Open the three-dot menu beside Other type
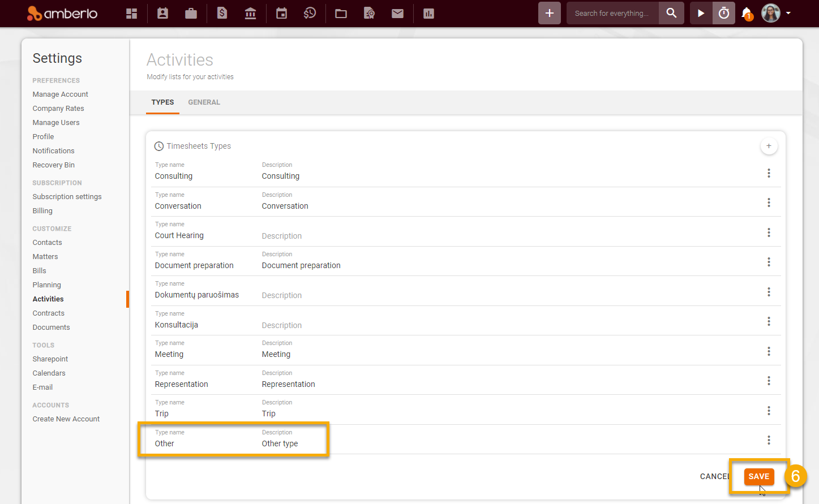This screenshot has width=819, height=504. pos(769,440)
